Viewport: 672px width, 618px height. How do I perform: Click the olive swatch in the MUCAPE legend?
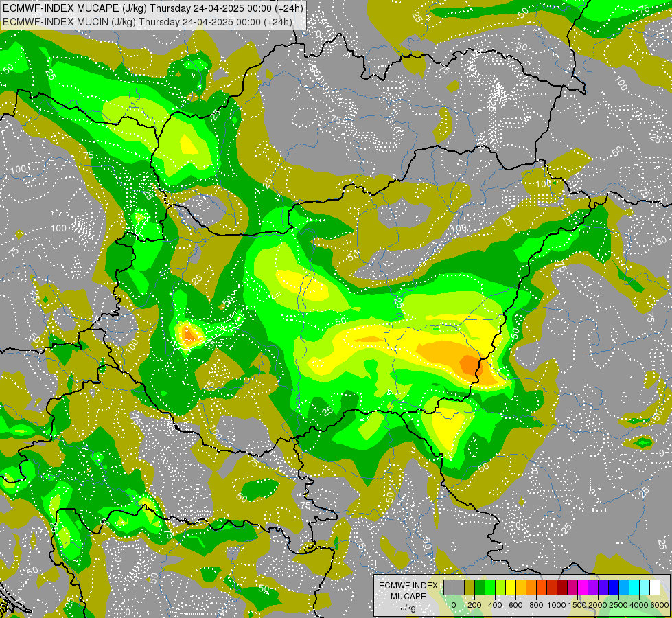pyautogui.click(x=470, y=587)
